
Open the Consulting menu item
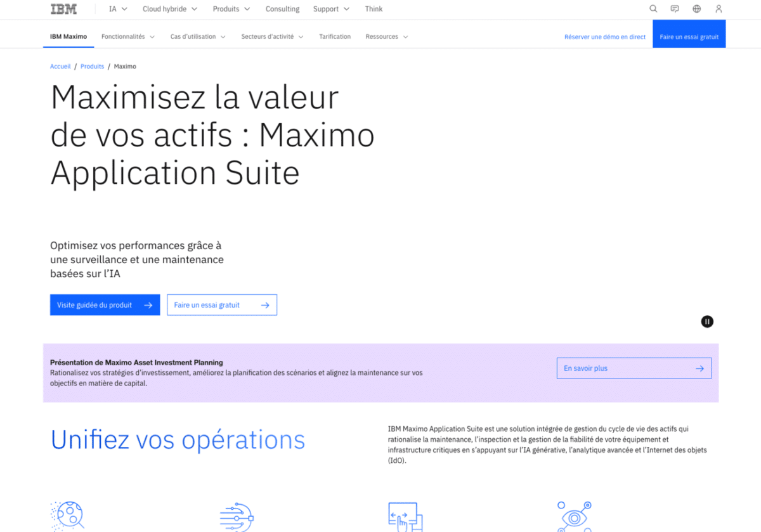click(x=282, y=9)
